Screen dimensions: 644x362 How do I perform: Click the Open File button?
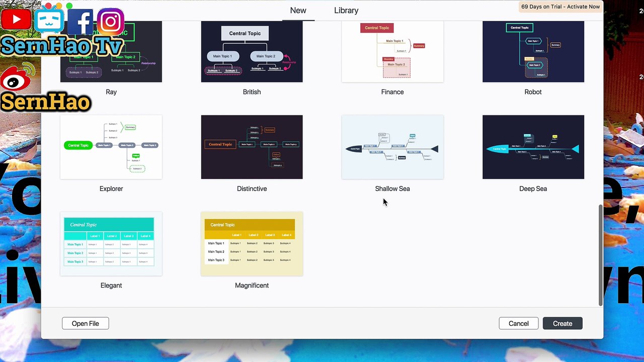click(x=86, y=323)
